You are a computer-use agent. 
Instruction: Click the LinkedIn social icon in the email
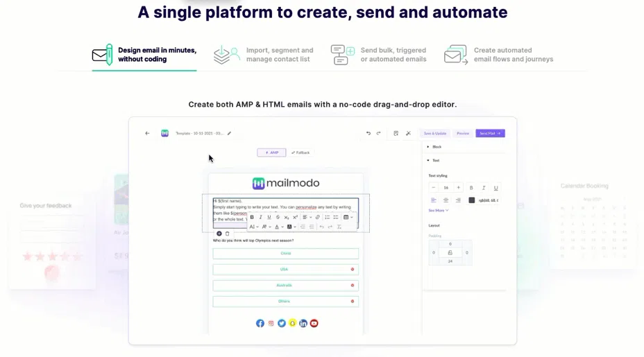(303, 323)
